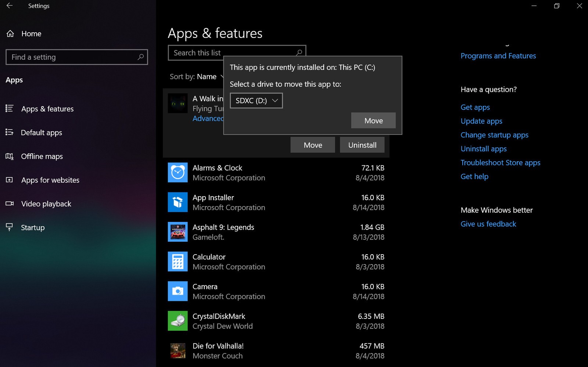Screen dimensions: 588x367
Task: Open Apps for websites in the sidebar
Action: 50,180
